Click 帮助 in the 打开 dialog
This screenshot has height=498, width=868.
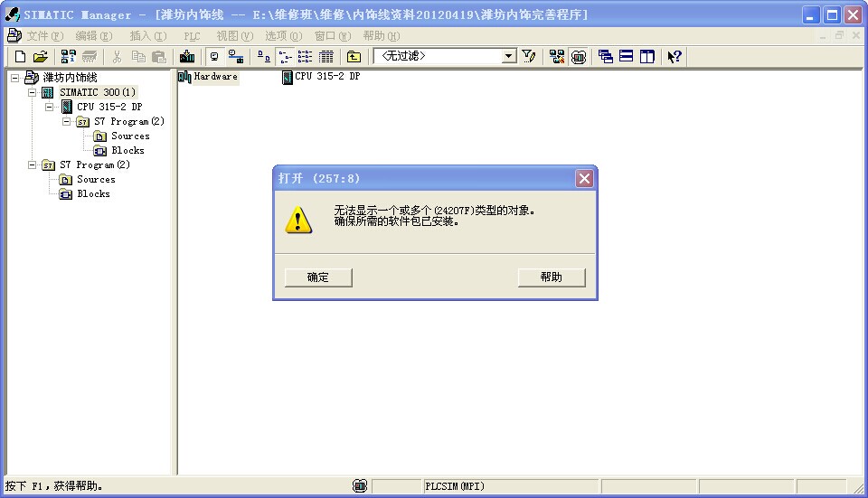(x=552, y=277)
